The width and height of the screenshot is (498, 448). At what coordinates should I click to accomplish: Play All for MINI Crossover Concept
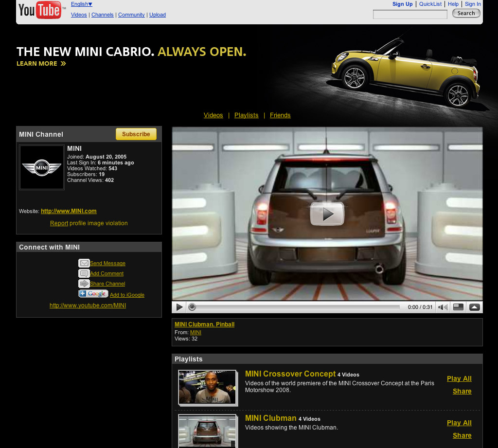pos(459,378)
